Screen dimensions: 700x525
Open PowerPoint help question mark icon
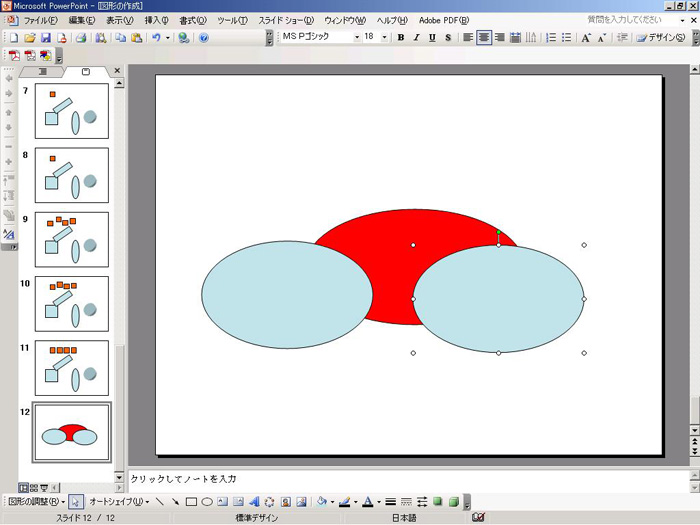(204, 38)
